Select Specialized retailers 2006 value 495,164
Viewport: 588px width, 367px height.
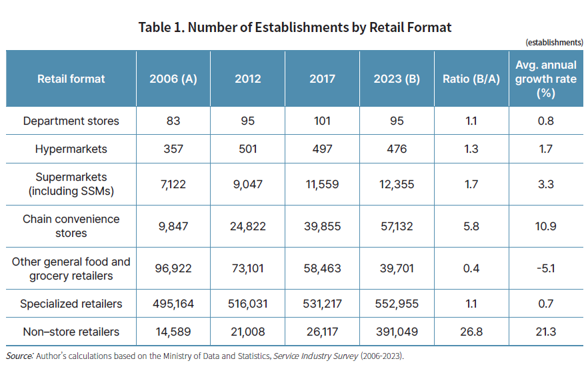tap(173, 304)
